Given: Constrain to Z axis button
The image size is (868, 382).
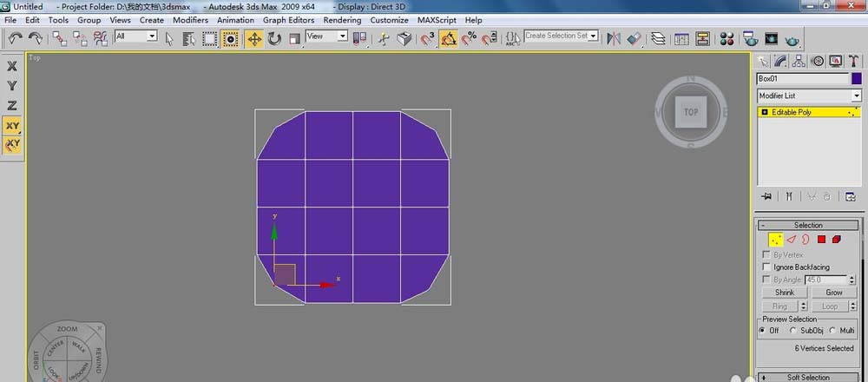Looking at the screenshot, I should [12, 106].
